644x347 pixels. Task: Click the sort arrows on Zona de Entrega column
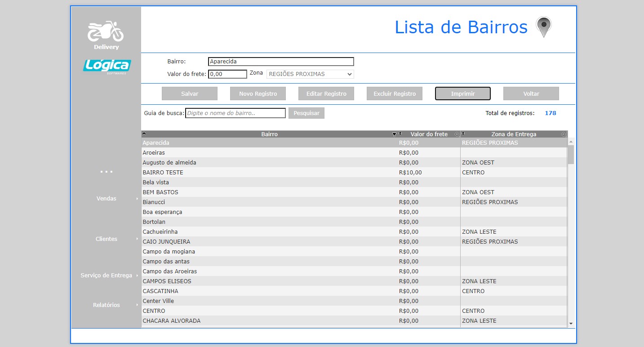pos(463,134)
